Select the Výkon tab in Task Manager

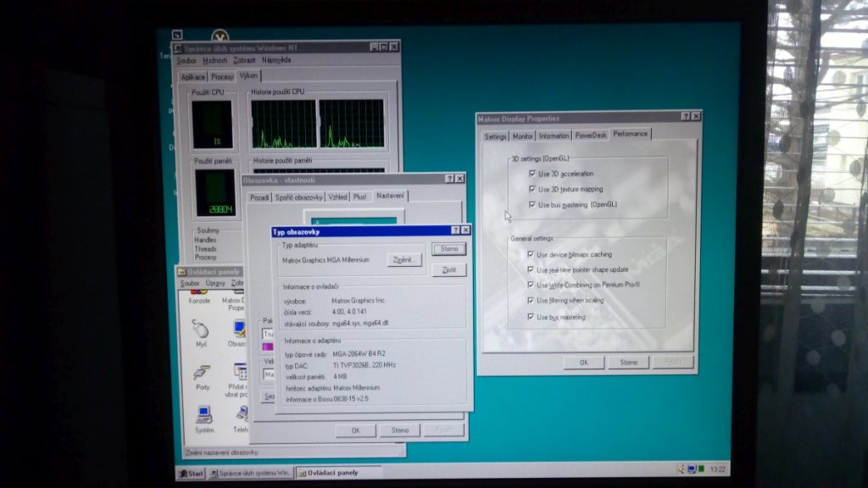pyautogui.click(x=248, y=75)
